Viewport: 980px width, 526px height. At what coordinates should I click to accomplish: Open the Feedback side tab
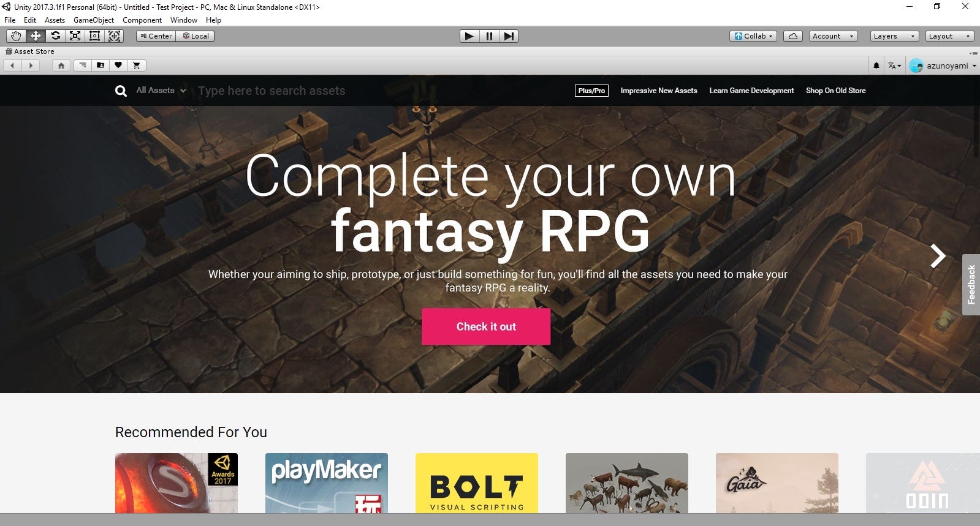(x=971, y=285)
